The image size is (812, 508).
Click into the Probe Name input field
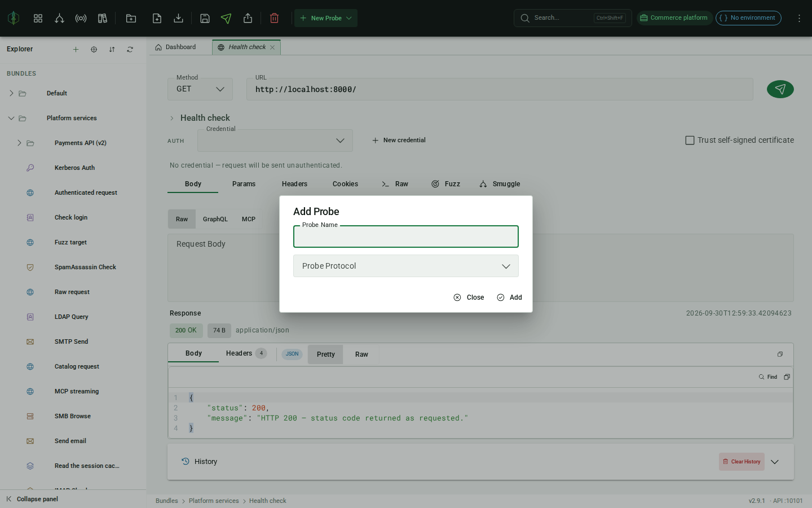point(406,237)
